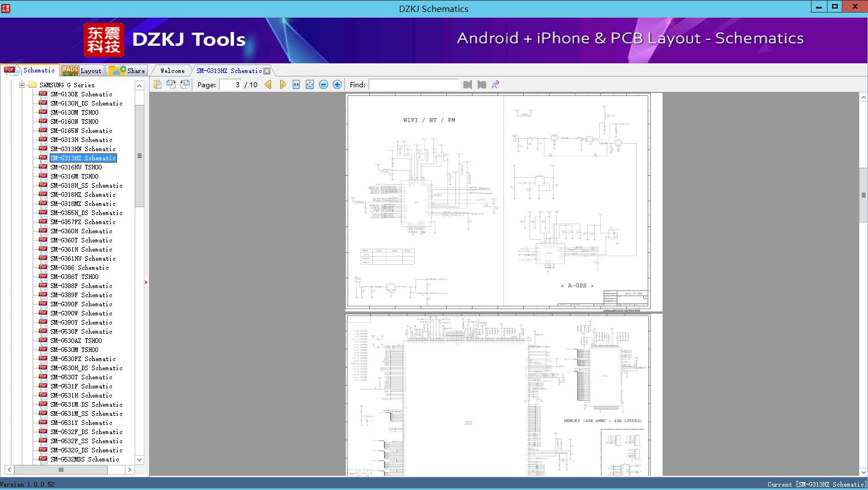Zoom out with the minus icon

[x=324, y=84]
